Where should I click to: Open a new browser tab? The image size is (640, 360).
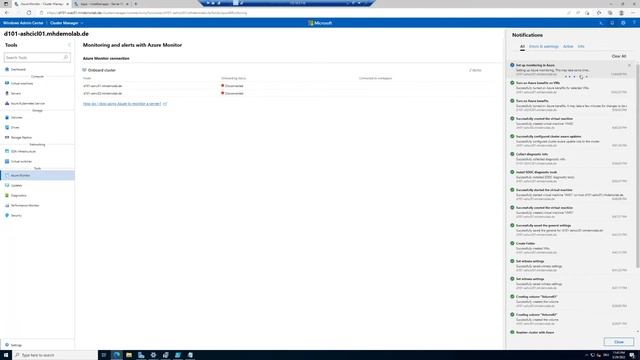(136, 4)
